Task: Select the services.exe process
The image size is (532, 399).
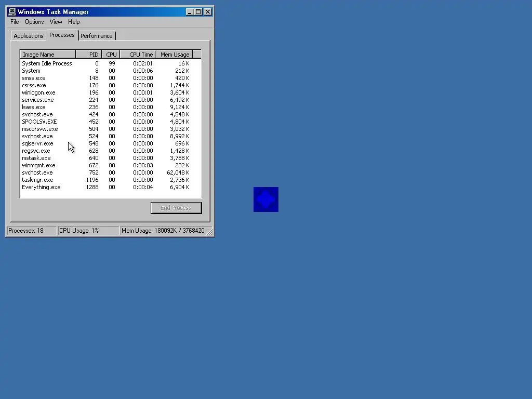Action: 111,100
